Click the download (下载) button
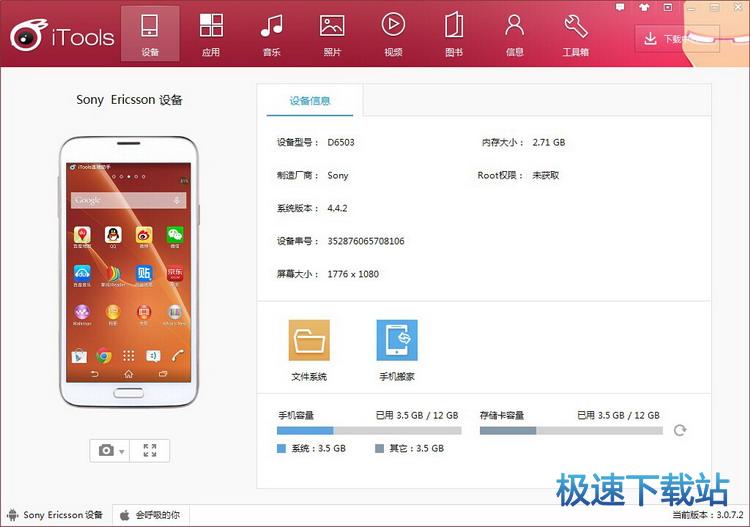Image resolution: width=750 pixels, height=527 pixels. pyautogui.click(x=677, y=39)
